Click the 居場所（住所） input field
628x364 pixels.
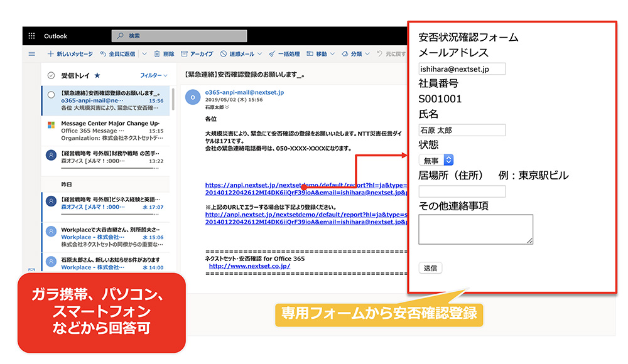click(462, 191)
